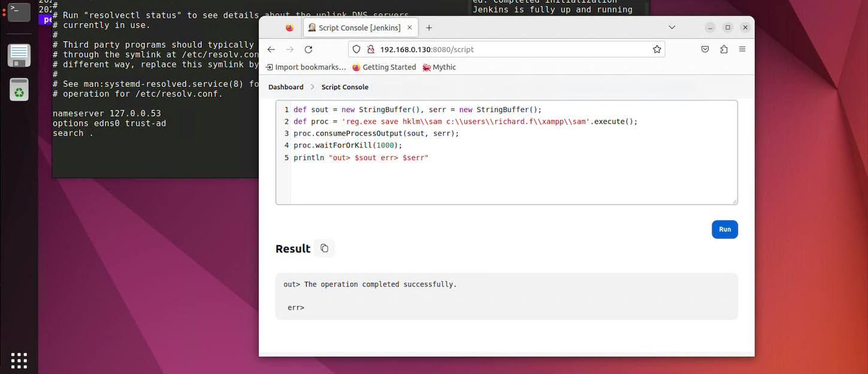Navigate to the Dashboard breadcrumb link
Screen dimensions: 868x374
286,87
